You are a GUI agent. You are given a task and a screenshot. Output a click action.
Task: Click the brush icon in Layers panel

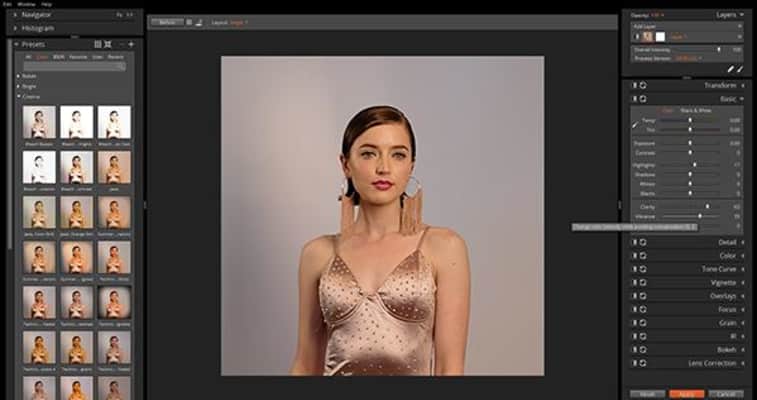[729, 69]
